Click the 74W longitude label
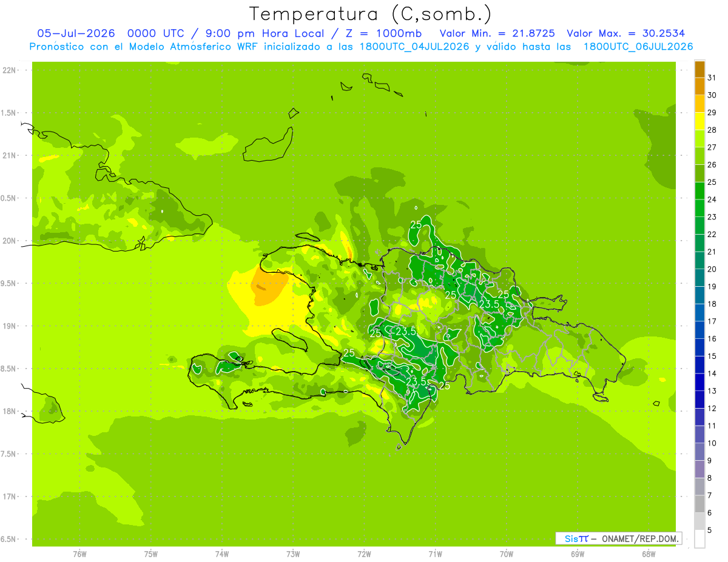728x562 pixels. (x=222, y=554)
